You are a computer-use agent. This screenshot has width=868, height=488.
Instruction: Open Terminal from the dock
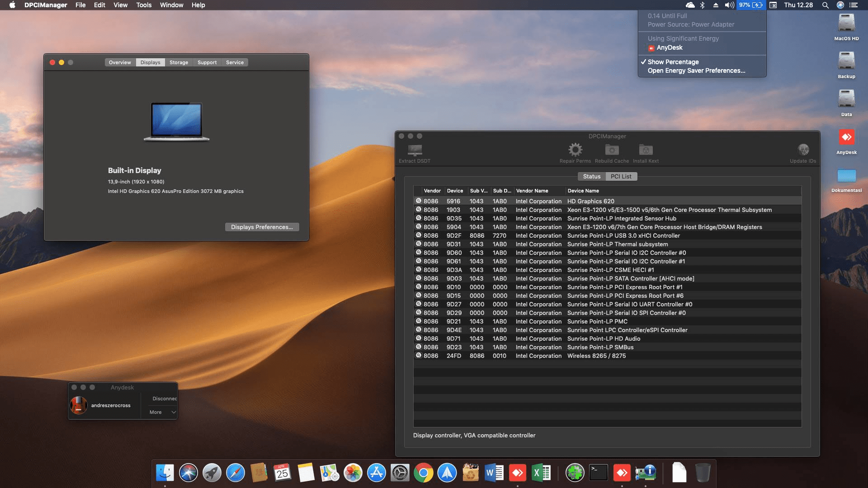tap(599, 473)
